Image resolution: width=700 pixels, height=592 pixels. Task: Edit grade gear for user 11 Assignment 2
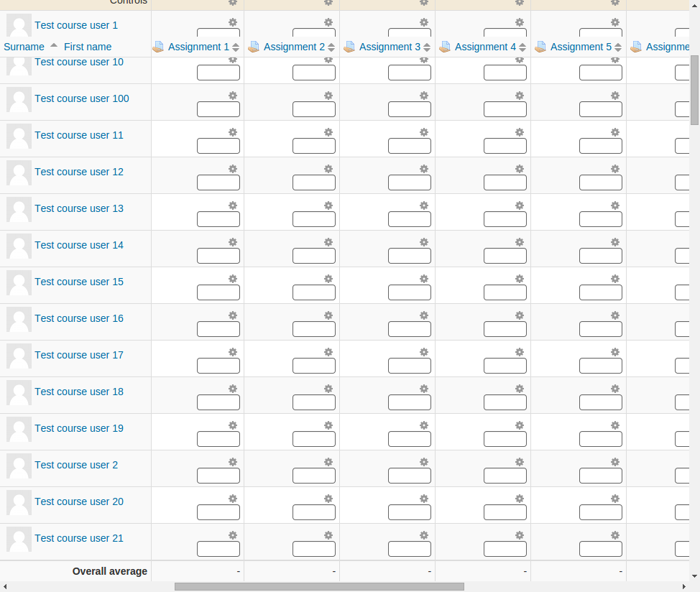point(328,132)
